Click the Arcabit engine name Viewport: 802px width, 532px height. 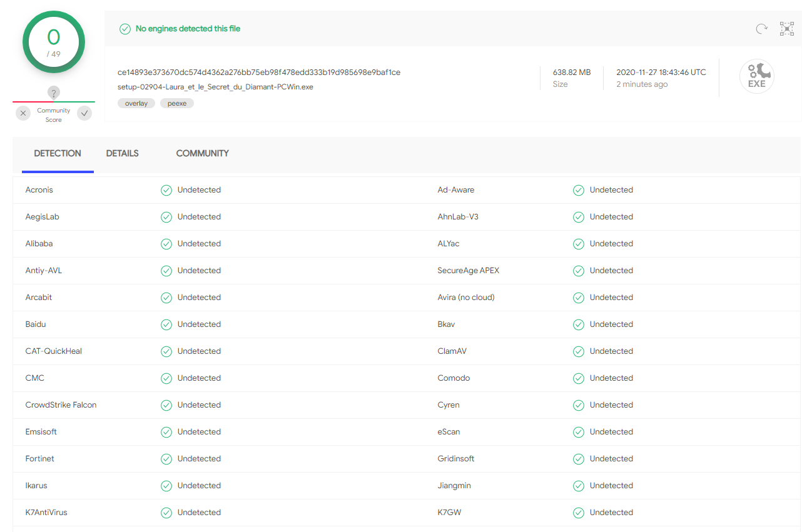[x=39, y=298]
